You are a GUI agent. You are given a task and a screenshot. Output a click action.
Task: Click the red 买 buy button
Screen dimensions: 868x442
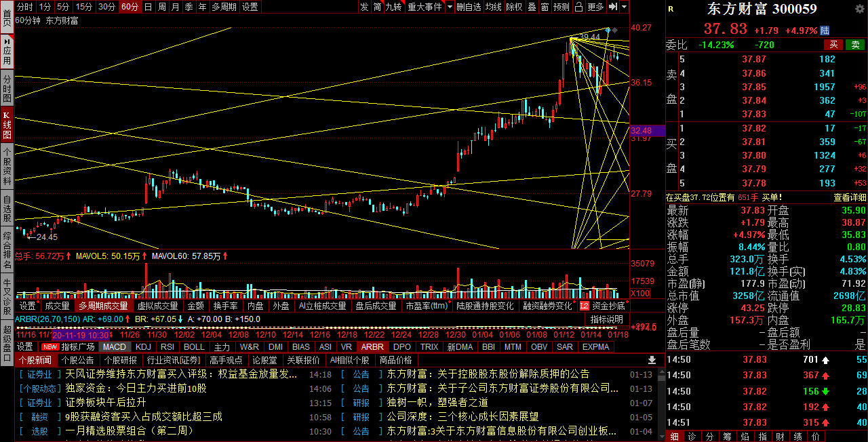pos(833,45)
